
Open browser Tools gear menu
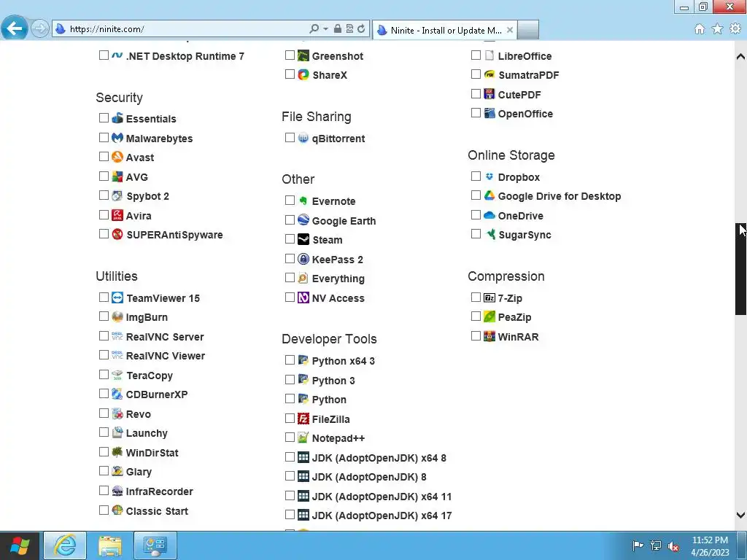pyautogui.click(x=735, y=29)
